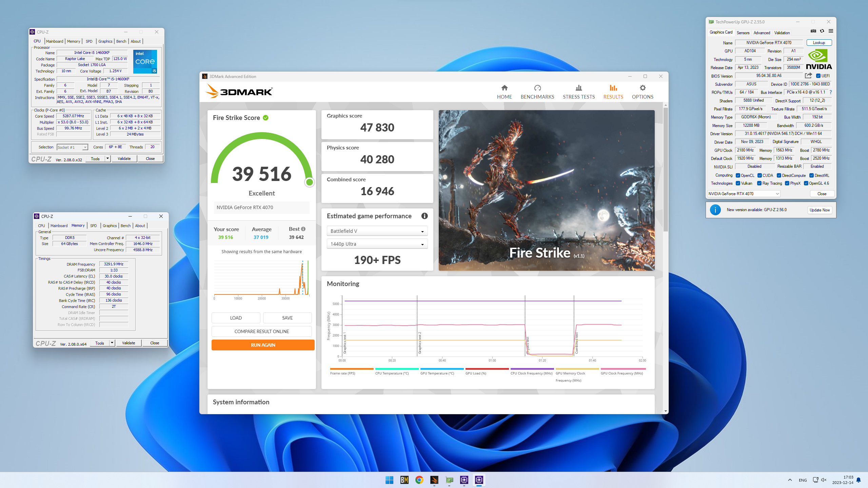Click the RUN AGAIN button
This screenshot has height=488, width=868.
263,345
